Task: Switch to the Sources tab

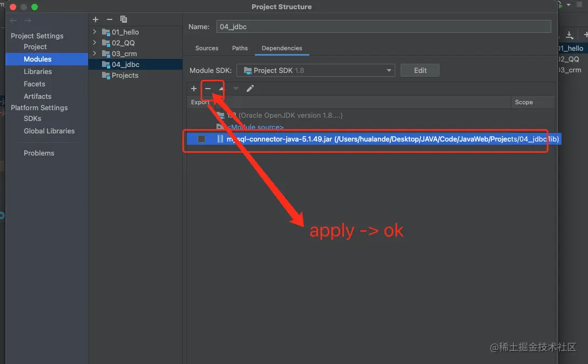Action: click(x=207, y=48)
